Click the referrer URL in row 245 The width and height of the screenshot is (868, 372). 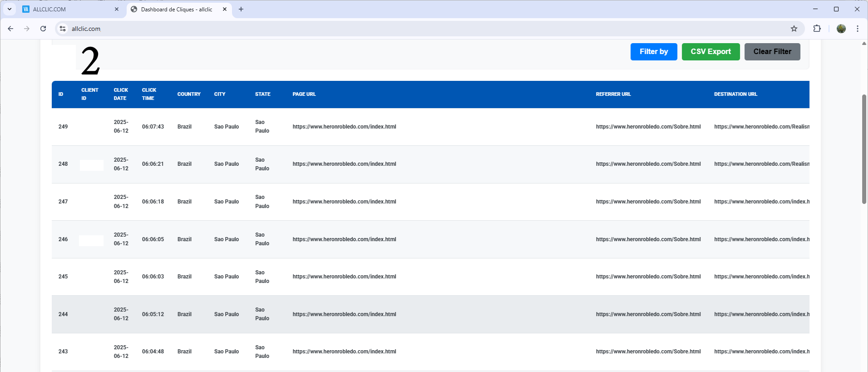tap(648, 277)
